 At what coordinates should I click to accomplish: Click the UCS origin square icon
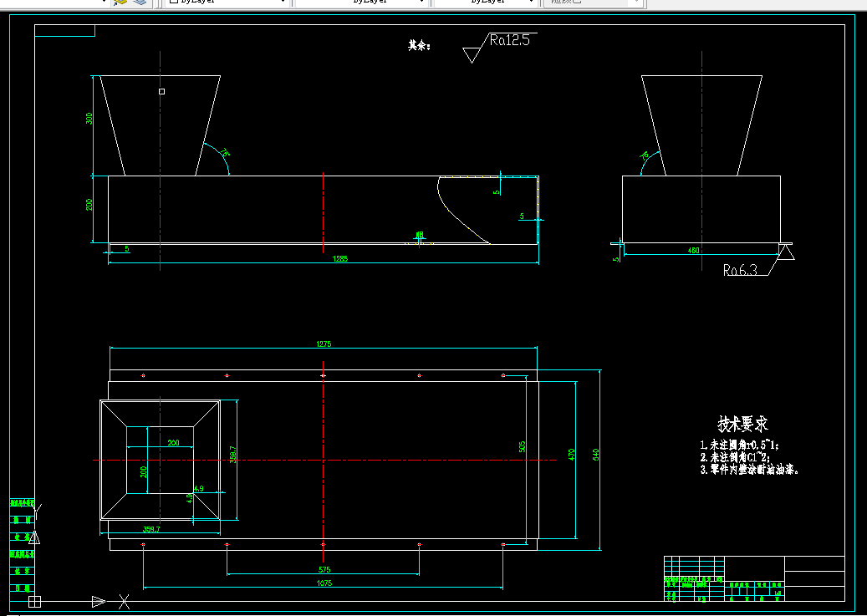tap(34, 602)
